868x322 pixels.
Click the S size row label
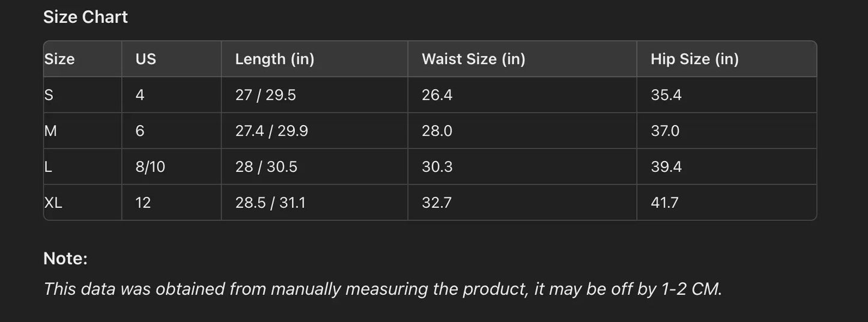49,95
